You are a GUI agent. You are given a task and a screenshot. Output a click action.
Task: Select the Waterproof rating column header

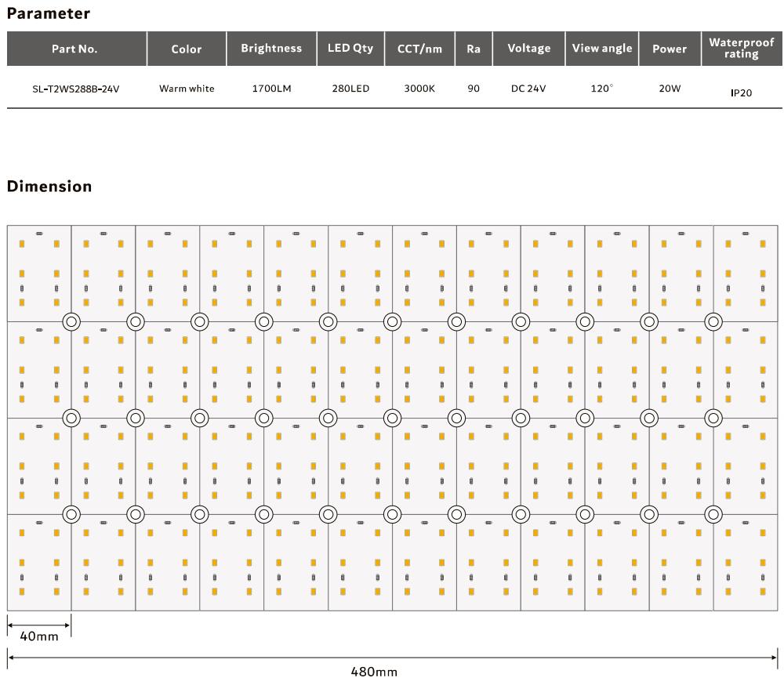[741, 49]
